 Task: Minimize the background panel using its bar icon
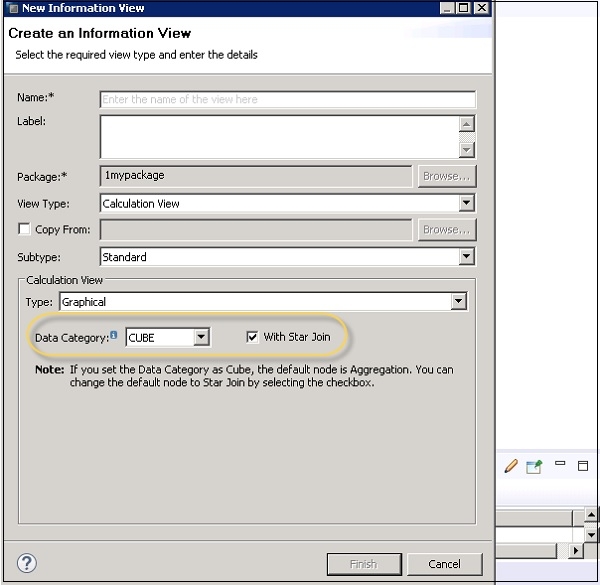[x=561, y=465]
